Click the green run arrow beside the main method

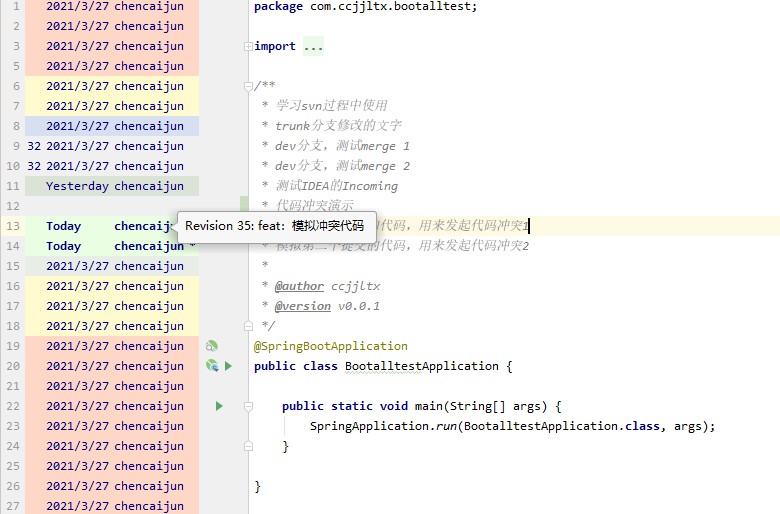(x=219, y=406)
